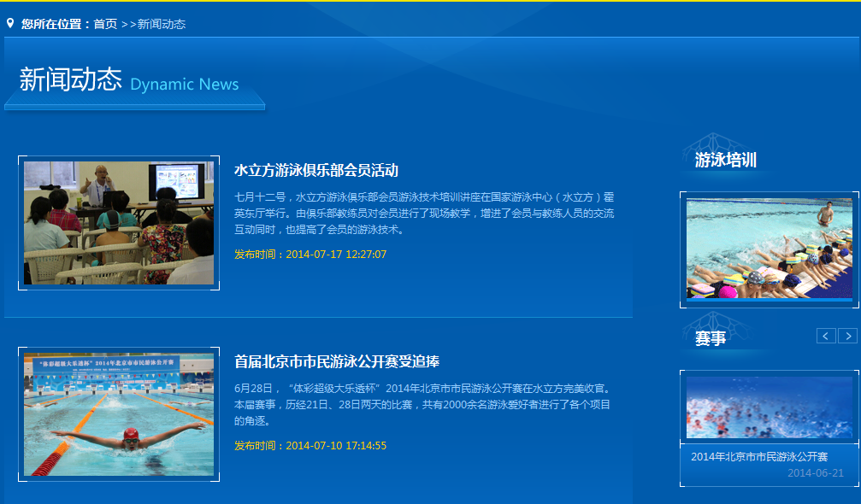This screenshot has height=504, width=861.
Task: Click the 2014-07-10 17:14:55 publish time
Action: pyautogui.click(x=310, y=446)
